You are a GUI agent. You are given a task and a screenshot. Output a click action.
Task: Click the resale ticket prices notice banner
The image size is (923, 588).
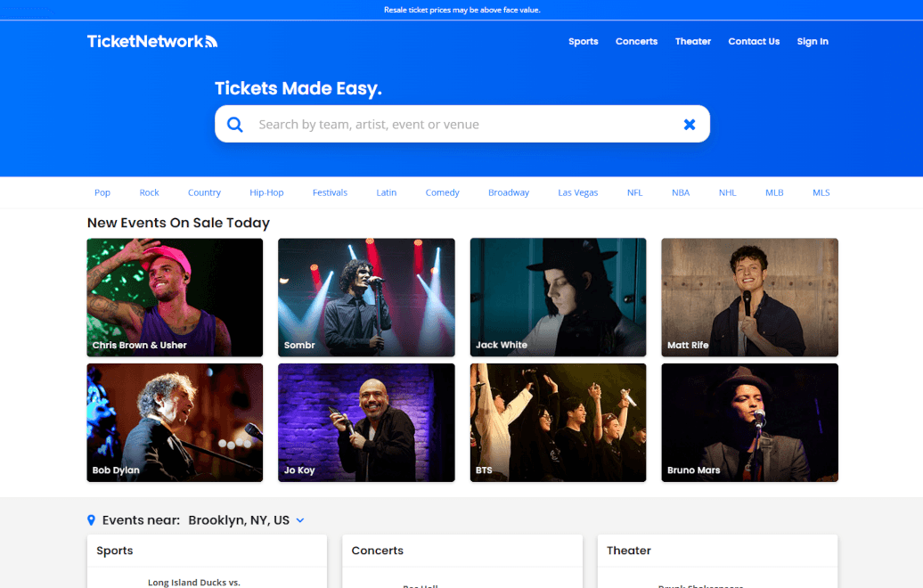click(462, 10)
